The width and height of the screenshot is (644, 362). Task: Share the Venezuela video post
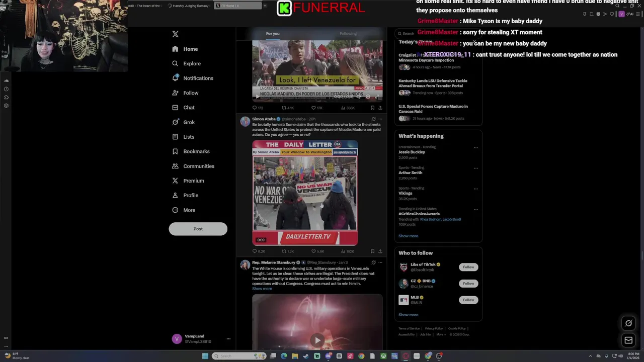(x=380, y=108)
